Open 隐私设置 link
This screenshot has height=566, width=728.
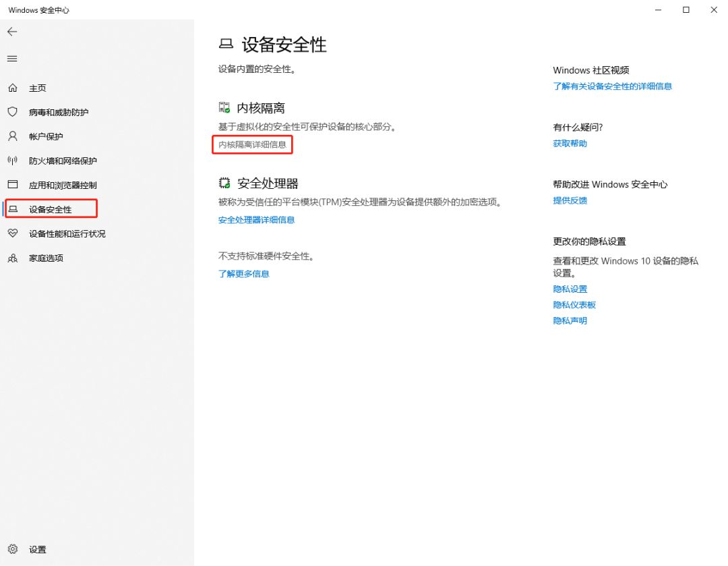[x=570, y=289]
